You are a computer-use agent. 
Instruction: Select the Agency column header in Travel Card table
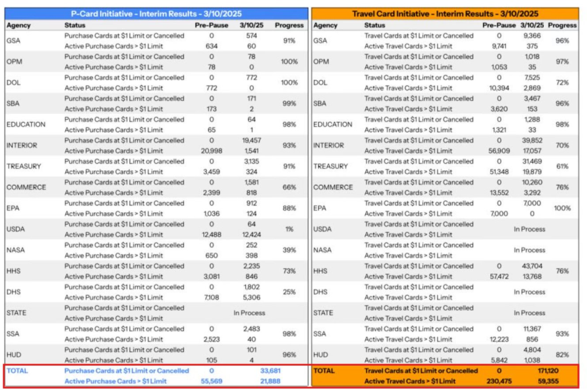(x=326, y=26)
